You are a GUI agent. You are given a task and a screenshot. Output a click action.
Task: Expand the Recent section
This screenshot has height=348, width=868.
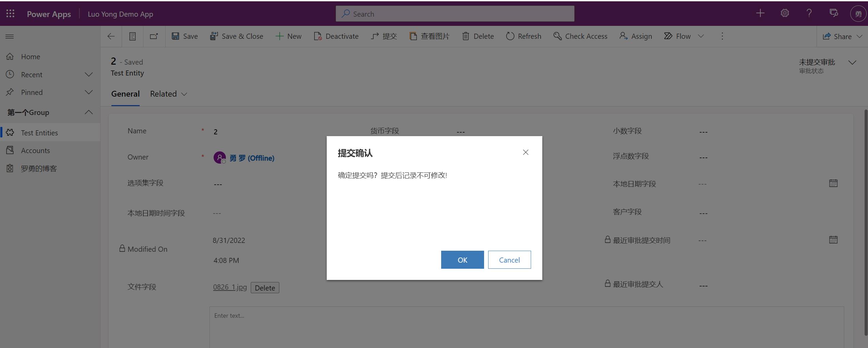point(50,74)
